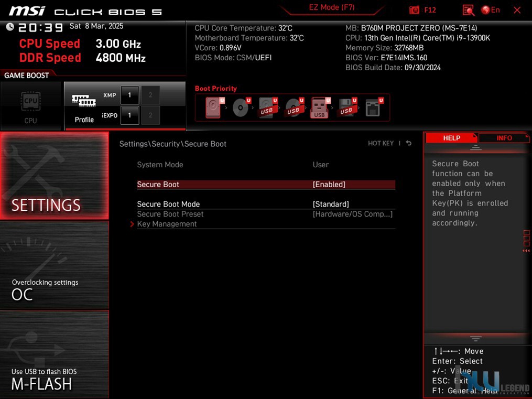Click the side panel arrows on right edge
This screenshot has width=532, height=399.
(526, 251)
